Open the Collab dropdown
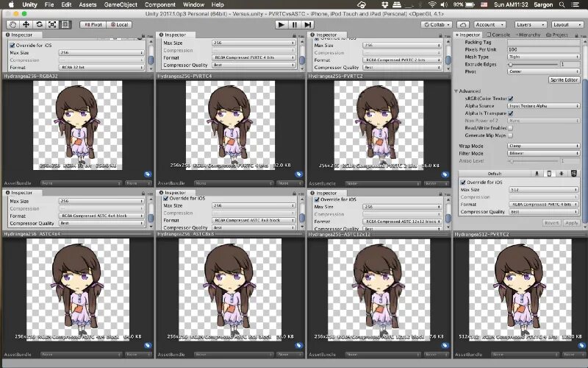Screen dimensions: 588x368 click(x=437, y=24)
